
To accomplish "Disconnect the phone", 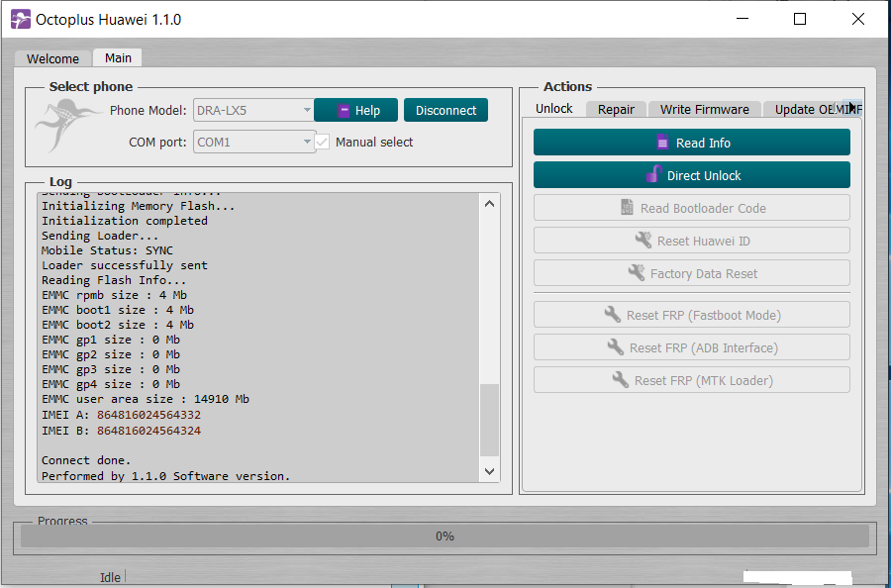I will [x=446, y=110].
